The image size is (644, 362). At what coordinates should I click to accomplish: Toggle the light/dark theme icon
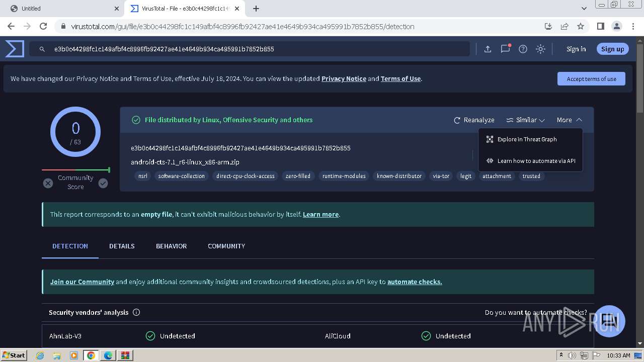coord(540,49)
